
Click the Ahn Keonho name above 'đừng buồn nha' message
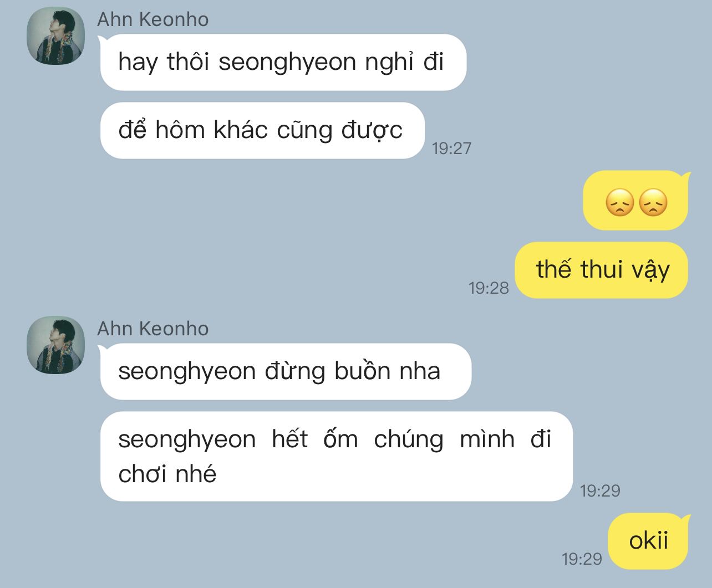click(153, 329)
